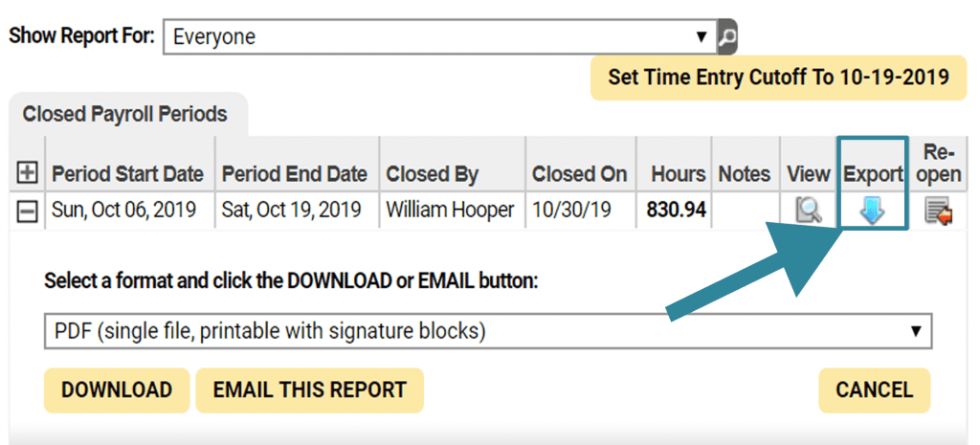Click the blue Export down-arrow icon
The height and width of the screenshot is (445, 980).
point(872,211)
